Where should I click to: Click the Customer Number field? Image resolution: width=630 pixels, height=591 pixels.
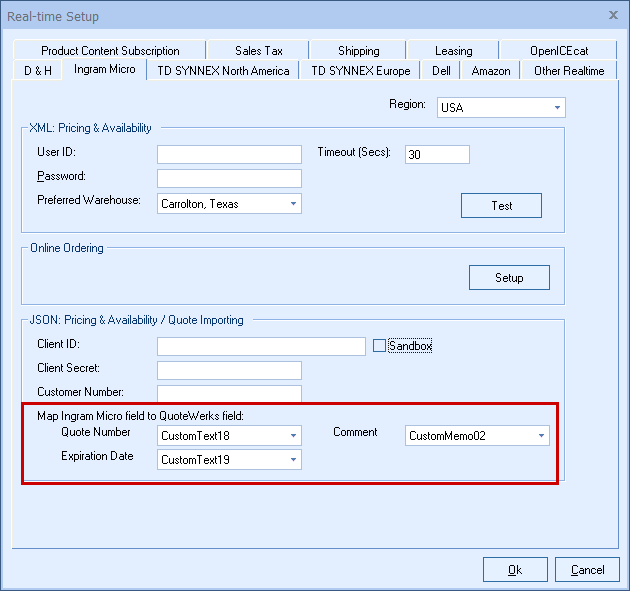coord(229,394)
